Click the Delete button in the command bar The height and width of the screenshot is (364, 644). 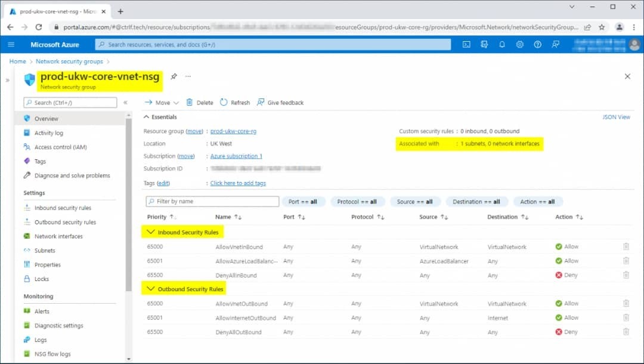(x=200, y=103)
